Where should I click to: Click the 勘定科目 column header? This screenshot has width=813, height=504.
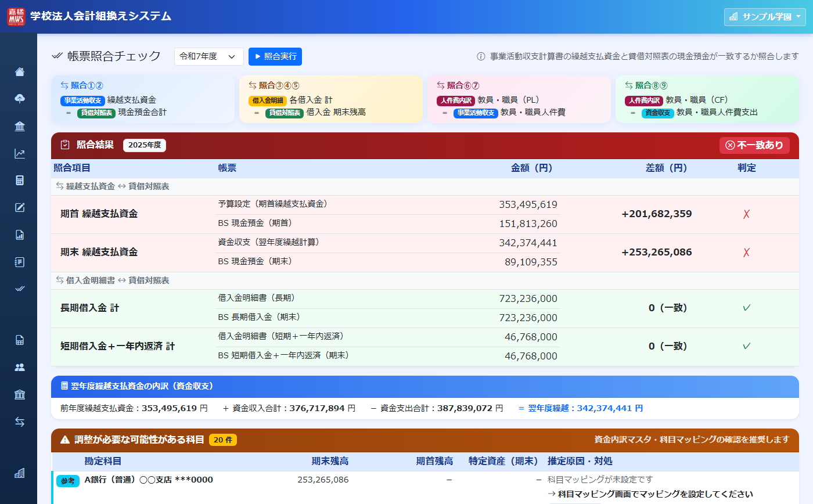point(103,462)
